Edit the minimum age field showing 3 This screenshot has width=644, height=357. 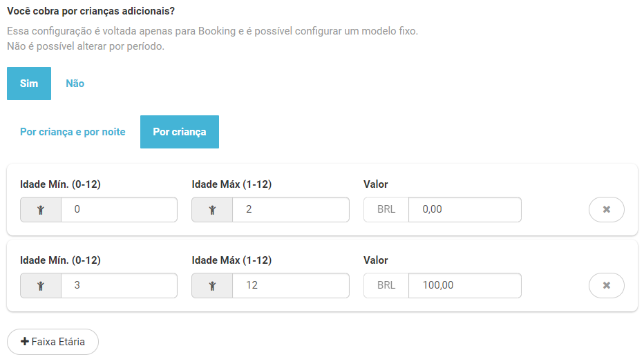coord(119,284)
